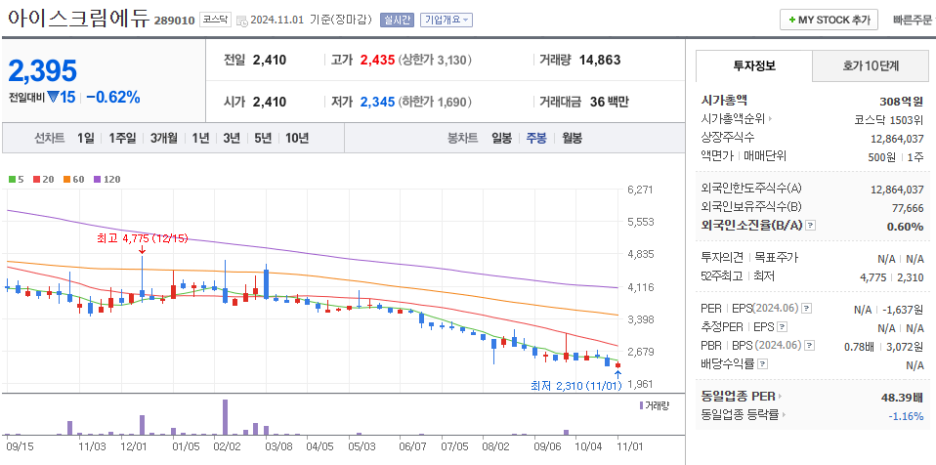Click the green 5 moving average legend

[16, 179]
